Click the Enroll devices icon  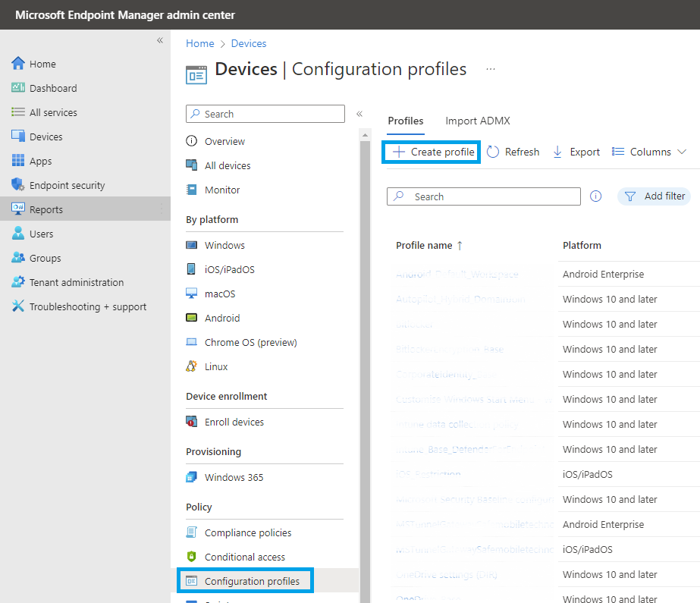click(192, 421)
